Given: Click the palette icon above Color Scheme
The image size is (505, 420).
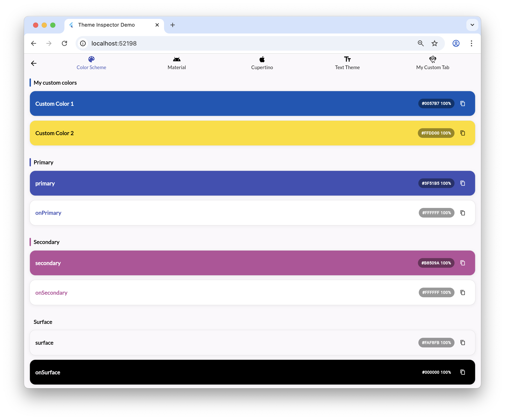Looking at the screenshot, I should pos(91,59).
